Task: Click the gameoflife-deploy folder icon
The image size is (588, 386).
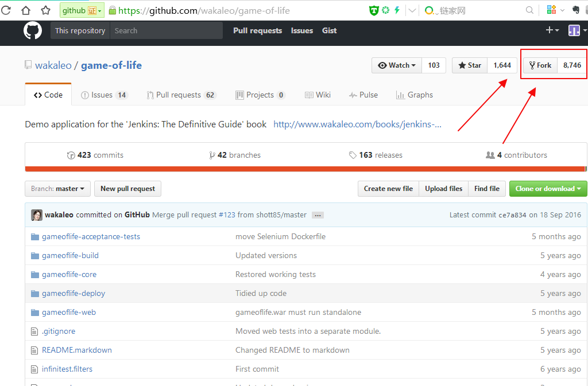Action: [x=35, y=294]
